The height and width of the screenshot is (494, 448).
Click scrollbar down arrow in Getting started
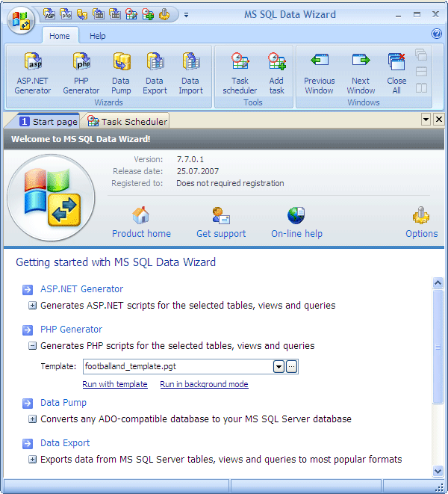click(x=438, y=471)
